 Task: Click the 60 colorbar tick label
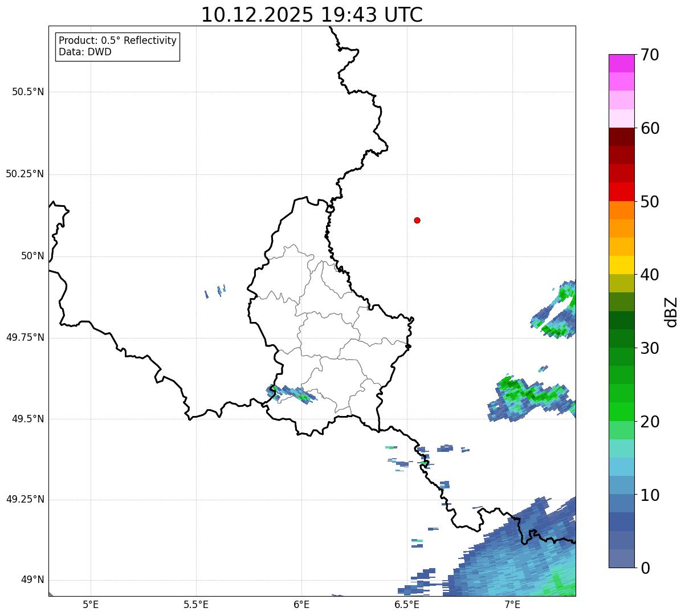pos(650,128)
